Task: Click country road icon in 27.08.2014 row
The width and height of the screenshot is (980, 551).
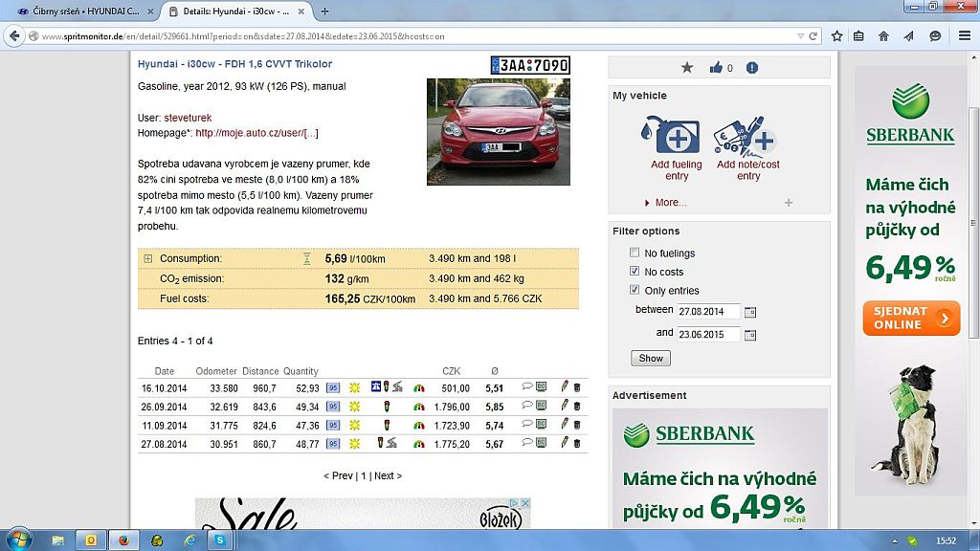Action: (391, 444)
